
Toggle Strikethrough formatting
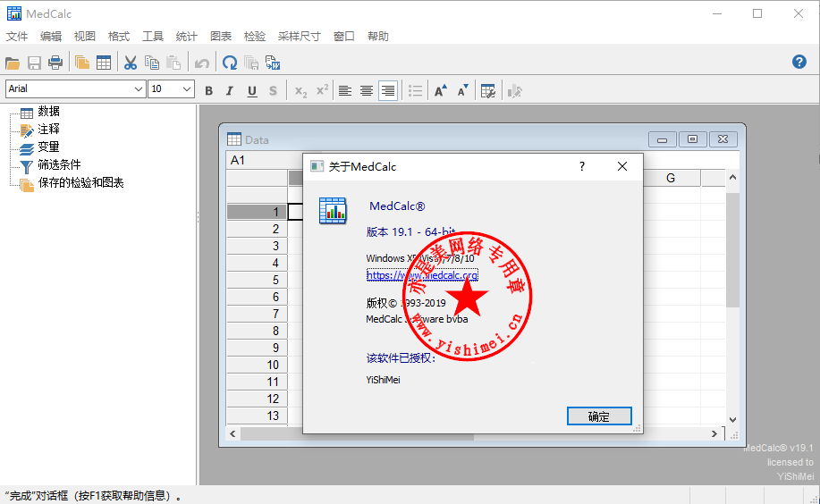click(x=273, y=91)
